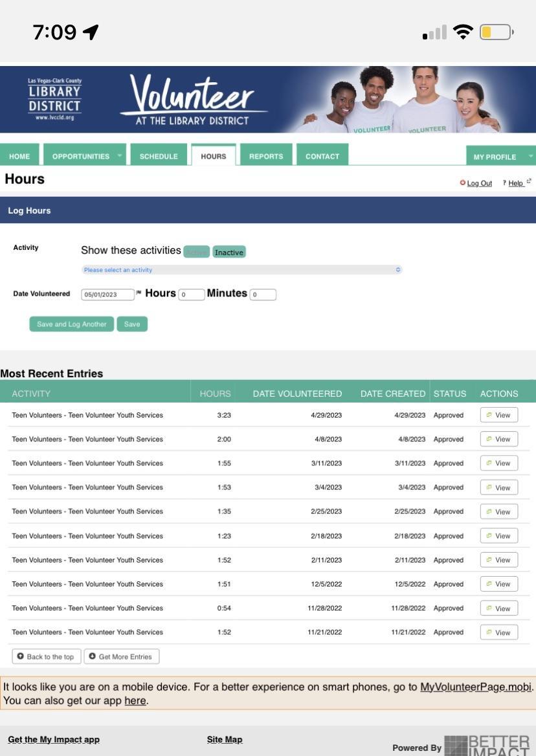View the 4/29/2023 entry

pos(499,415)
